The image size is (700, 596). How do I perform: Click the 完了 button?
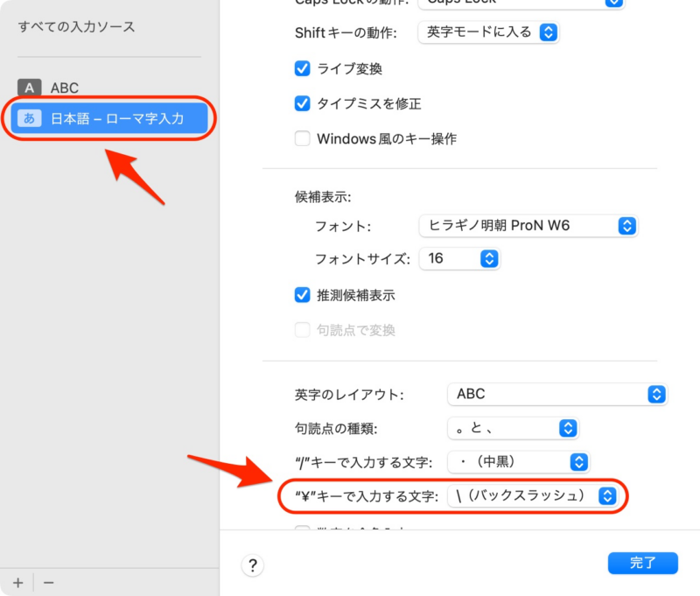[643, 563]
